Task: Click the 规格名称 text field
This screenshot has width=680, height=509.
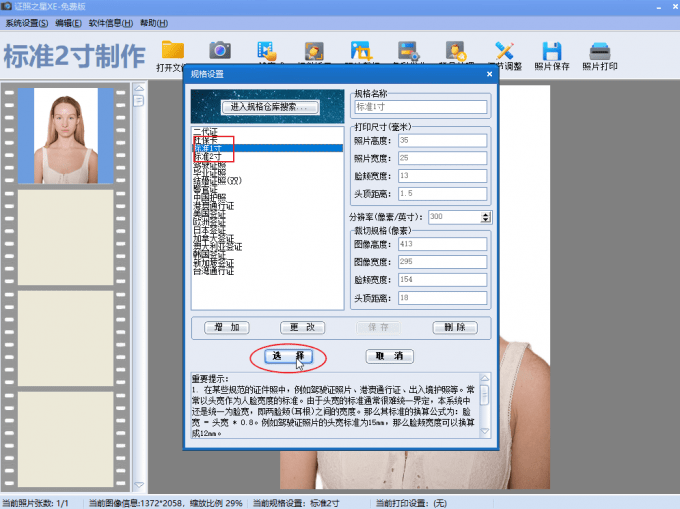Action: click(x=421, y=107)
